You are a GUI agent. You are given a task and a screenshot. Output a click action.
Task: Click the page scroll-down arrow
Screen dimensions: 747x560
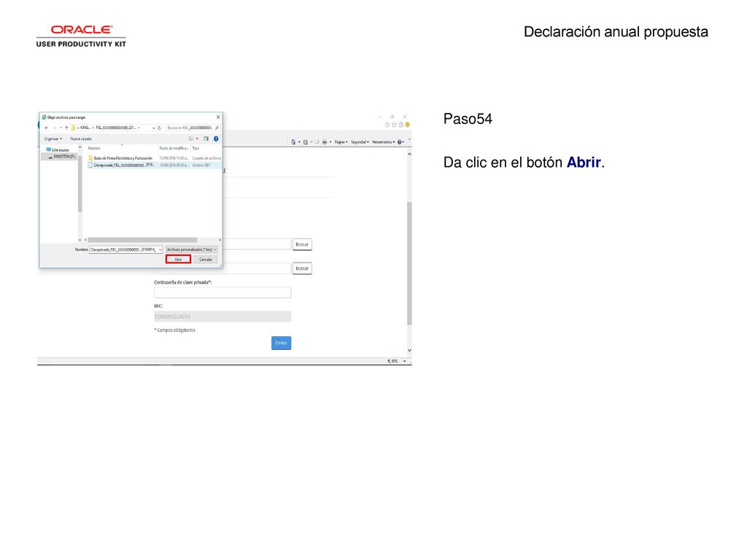point(409,351)
